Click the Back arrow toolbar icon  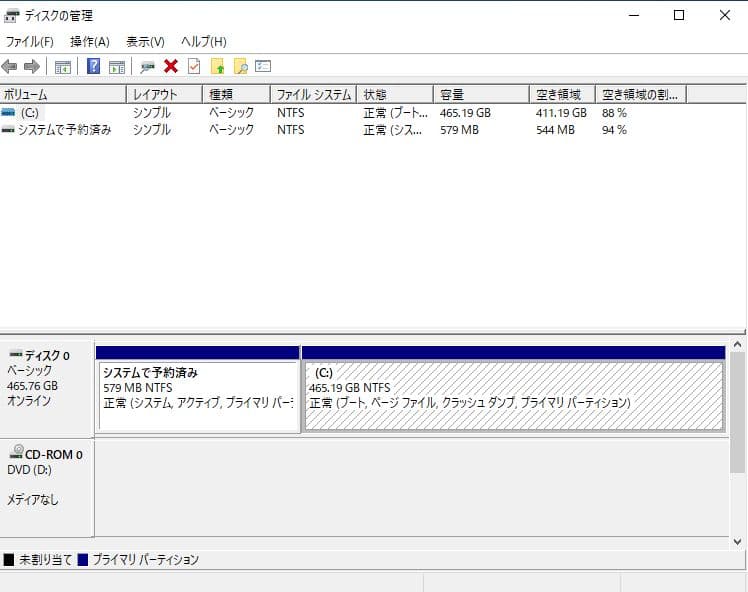(x=9, y=66)
